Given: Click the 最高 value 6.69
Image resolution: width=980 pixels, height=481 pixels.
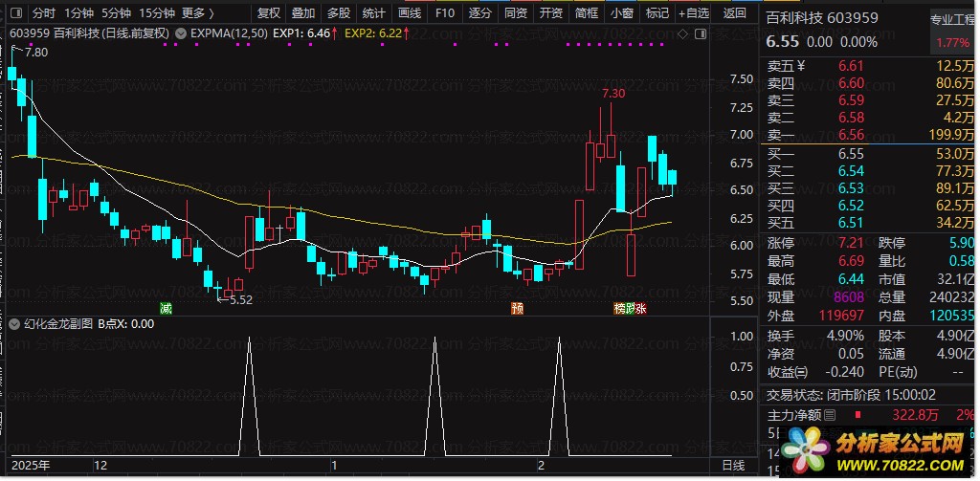Looking at the screenshot, I should pyautogui.click(x=851, y=261).
